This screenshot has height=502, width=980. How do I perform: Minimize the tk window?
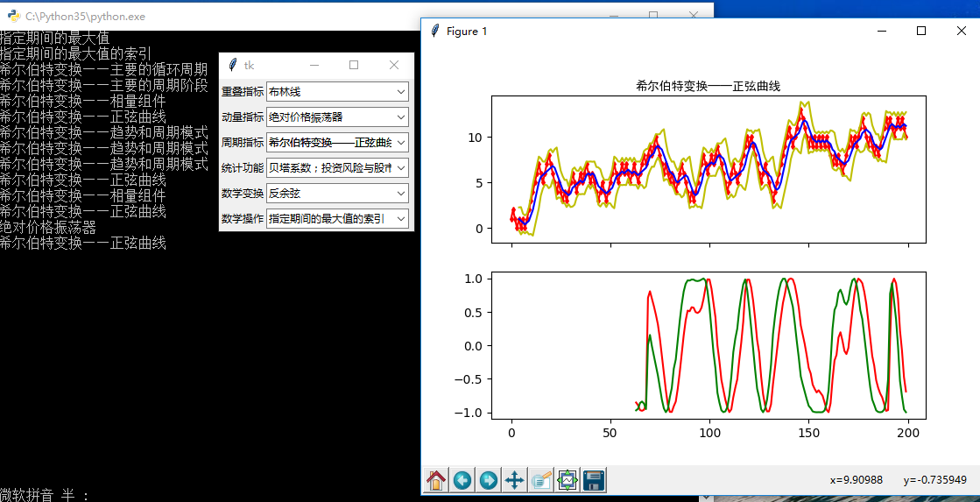coord(314,65)
